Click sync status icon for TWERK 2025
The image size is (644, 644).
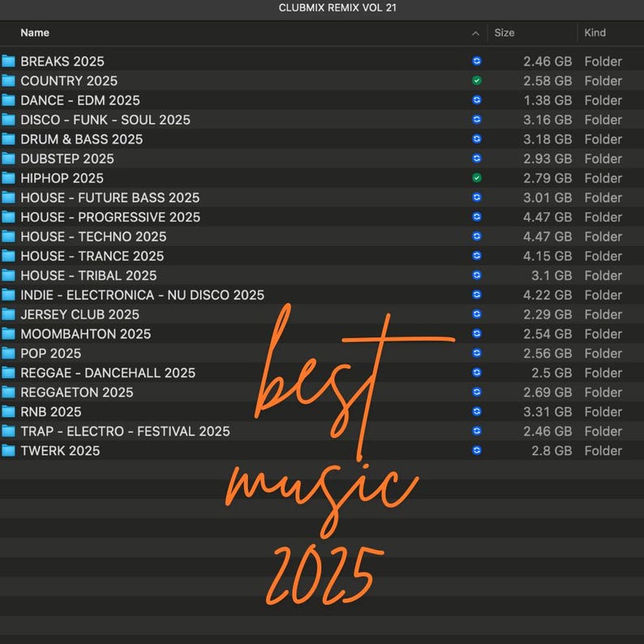point(476,450)
